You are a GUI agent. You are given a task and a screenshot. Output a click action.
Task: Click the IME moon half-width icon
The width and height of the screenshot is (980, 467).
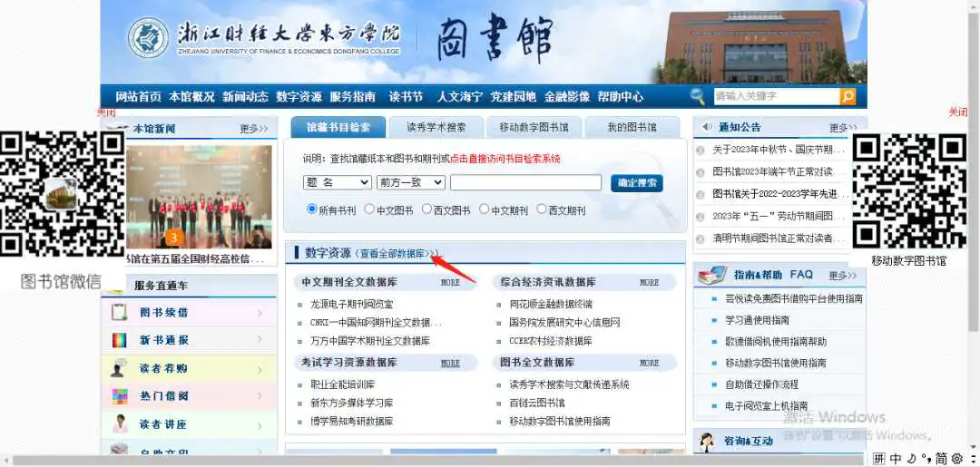912,458
